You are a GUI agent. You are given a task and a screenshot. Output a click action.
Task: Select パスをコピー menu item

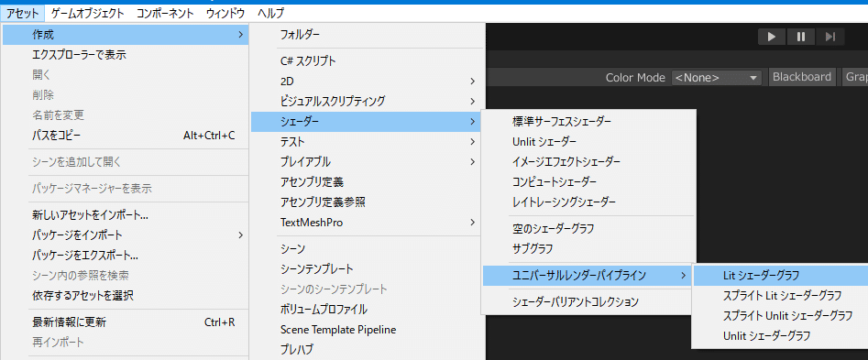pyautogui.click(x=126, y=136)
